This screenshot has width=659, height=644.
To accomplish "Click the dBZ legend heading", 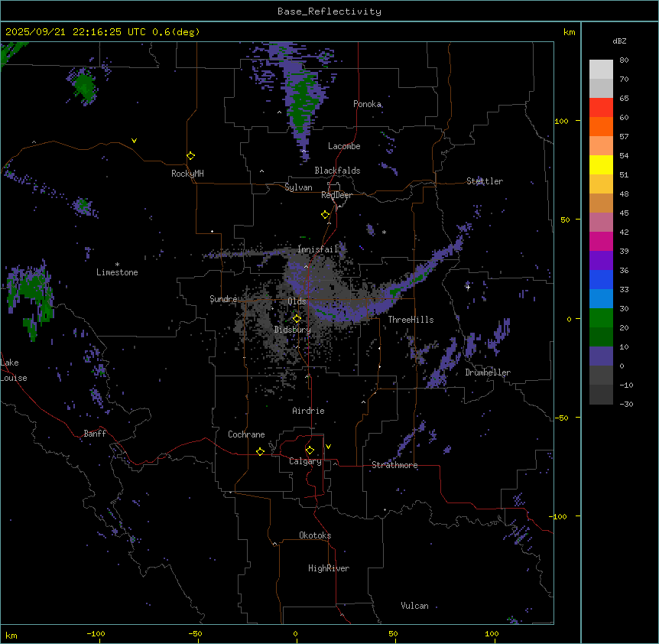I will [620, 41].
